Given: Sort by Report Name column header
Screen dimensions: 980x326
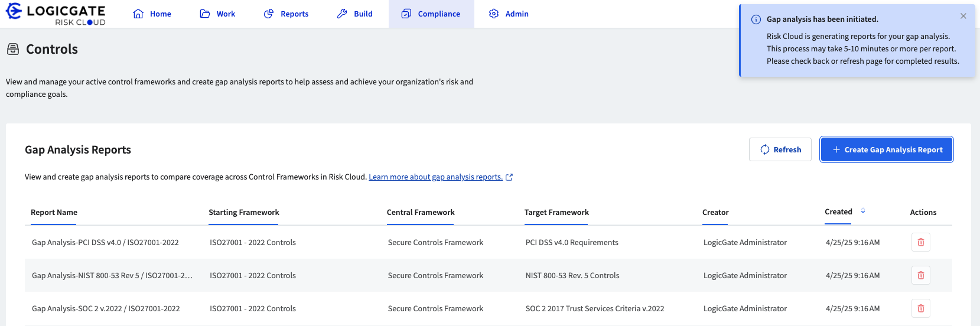Looking at the screenshot, I should 54,212.
